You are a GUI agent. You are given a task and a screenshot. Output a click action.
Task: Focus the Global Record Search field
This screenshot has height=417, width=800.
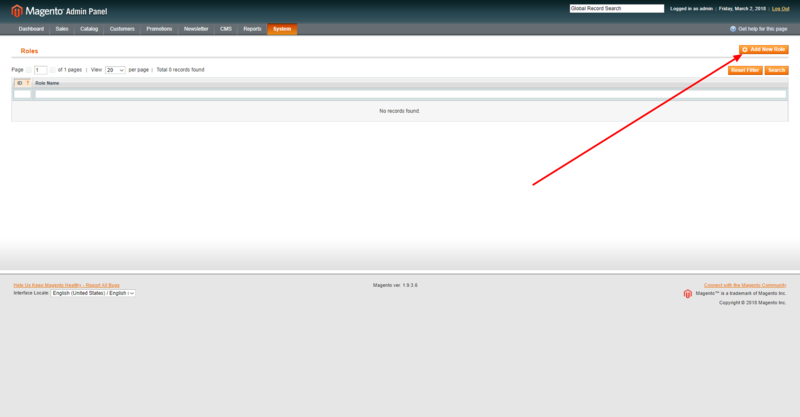[x=617, y=9]
